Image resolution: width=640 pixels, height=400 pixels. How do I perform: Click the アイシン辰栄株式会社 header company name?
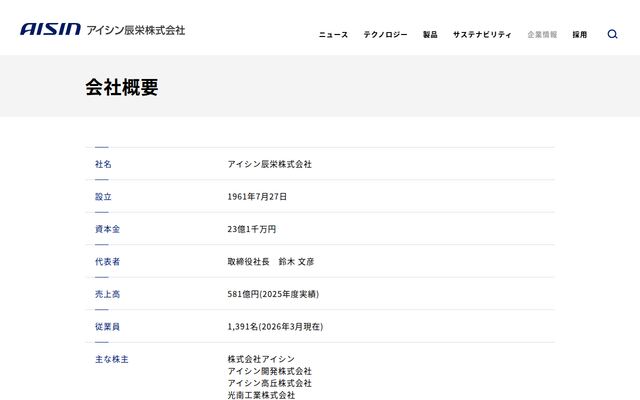(x=136, y=30)
